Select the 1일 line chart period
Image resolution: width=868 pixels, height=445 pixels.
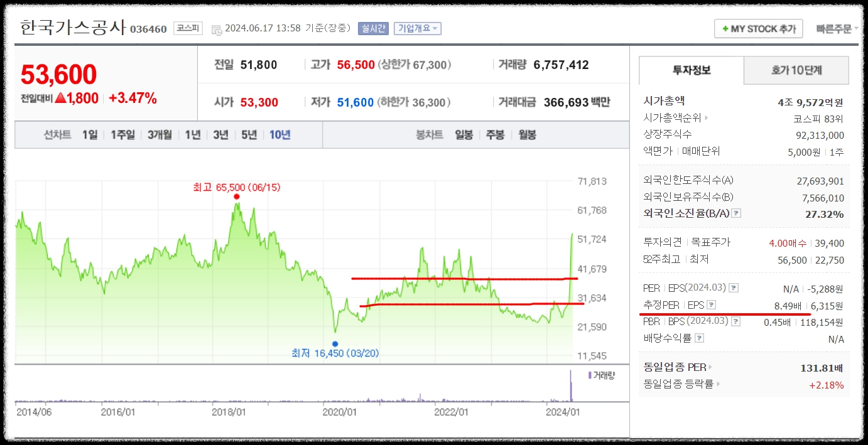pyautogui.click(x=90, y=135)
